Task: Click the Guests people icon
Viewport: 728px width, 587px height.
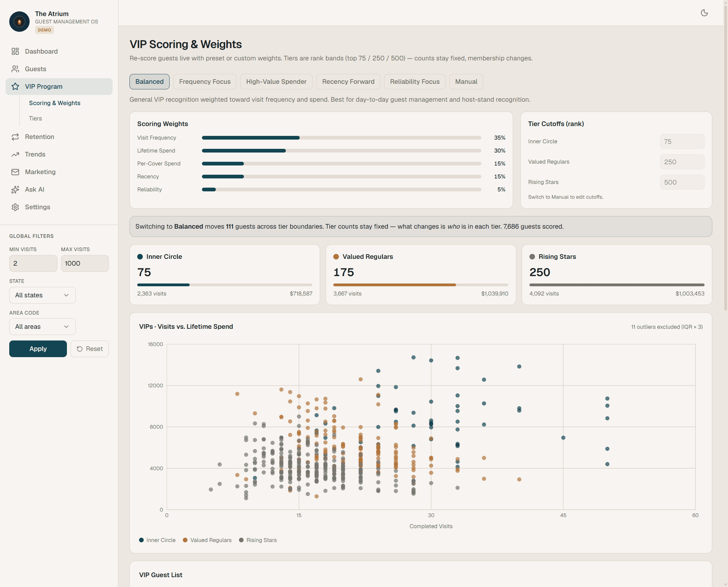Action: [x=15, y=69]
